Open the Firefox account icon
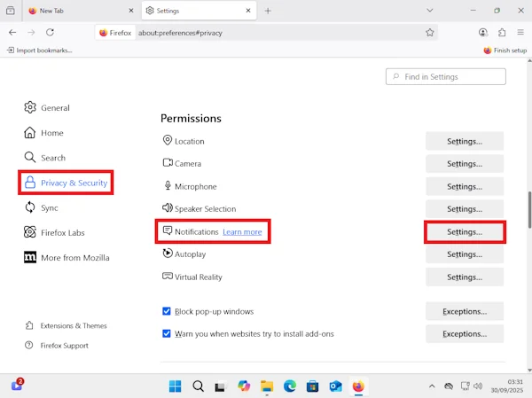Viewport: 532px width, 398px height. pos(483,32)
